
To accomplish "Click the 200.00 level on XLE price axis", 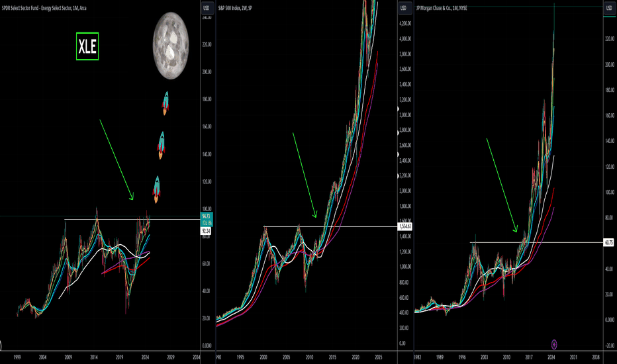I will (207, 71).
